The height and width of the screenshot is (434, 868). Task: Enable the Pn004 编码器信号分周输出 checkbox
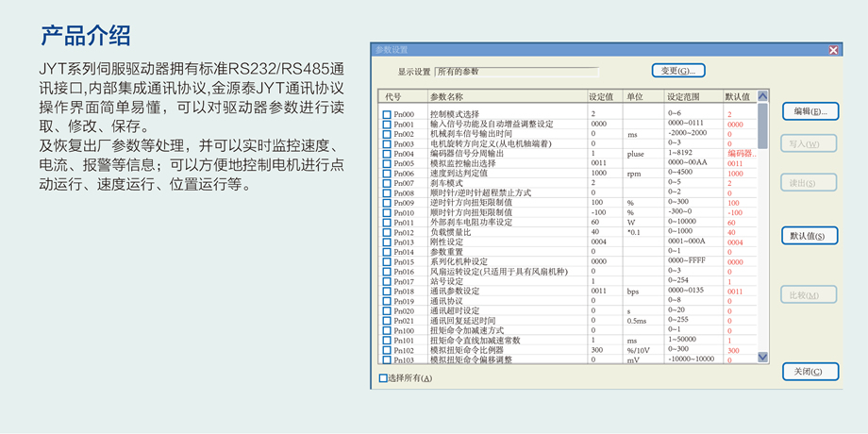[x=387, y=154]
